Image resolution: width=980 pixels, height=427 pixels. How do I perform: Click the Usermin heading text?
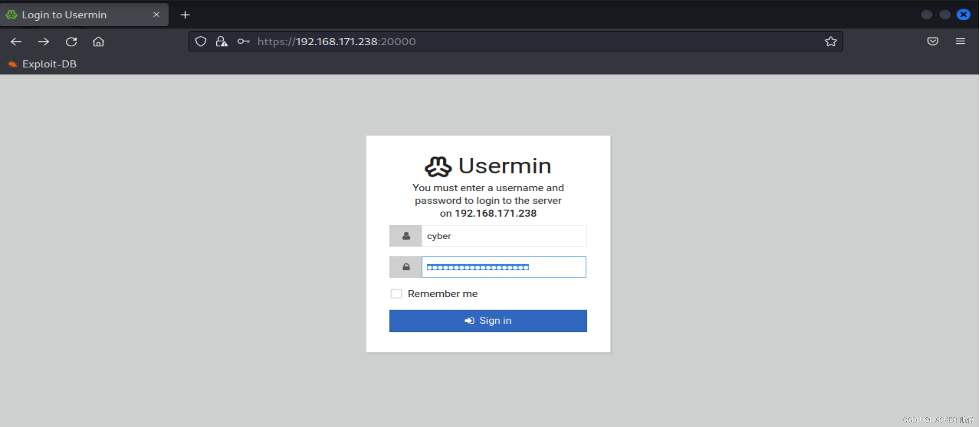[505, 166]
